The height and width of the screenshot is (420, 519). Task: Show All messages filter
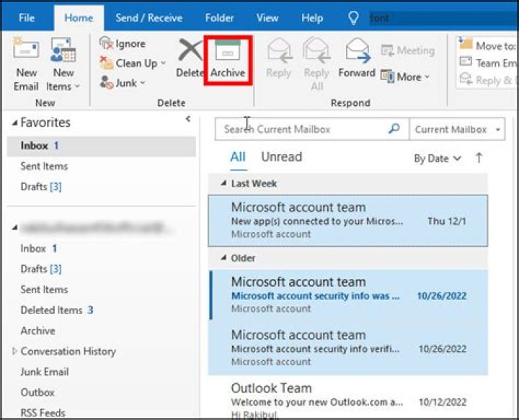click(x=238, y=157)
